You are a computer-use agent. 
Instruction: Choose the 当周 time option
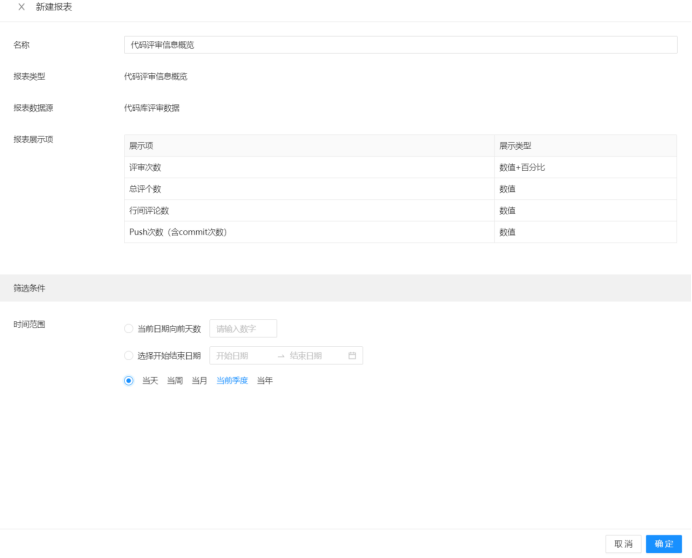[x=175, y=380]
